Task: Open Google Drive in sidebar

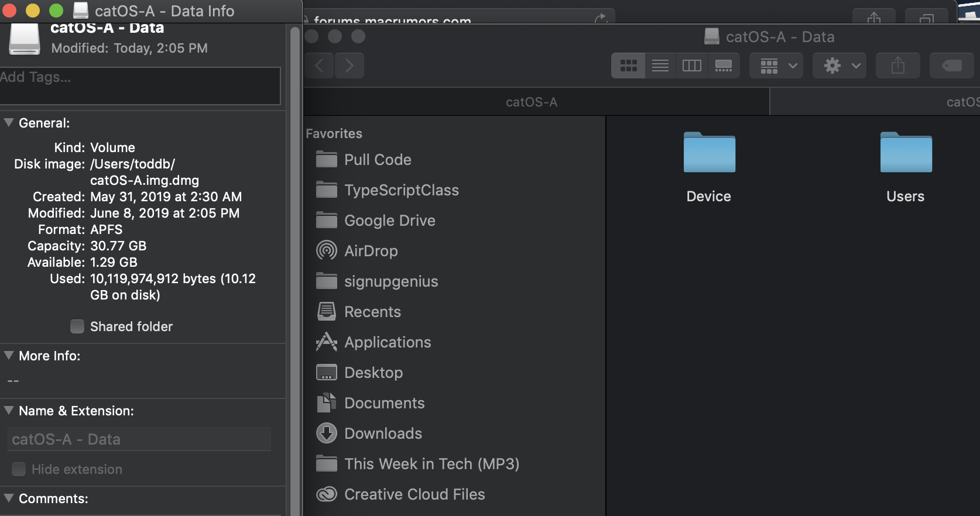Action: click(390, 221)
